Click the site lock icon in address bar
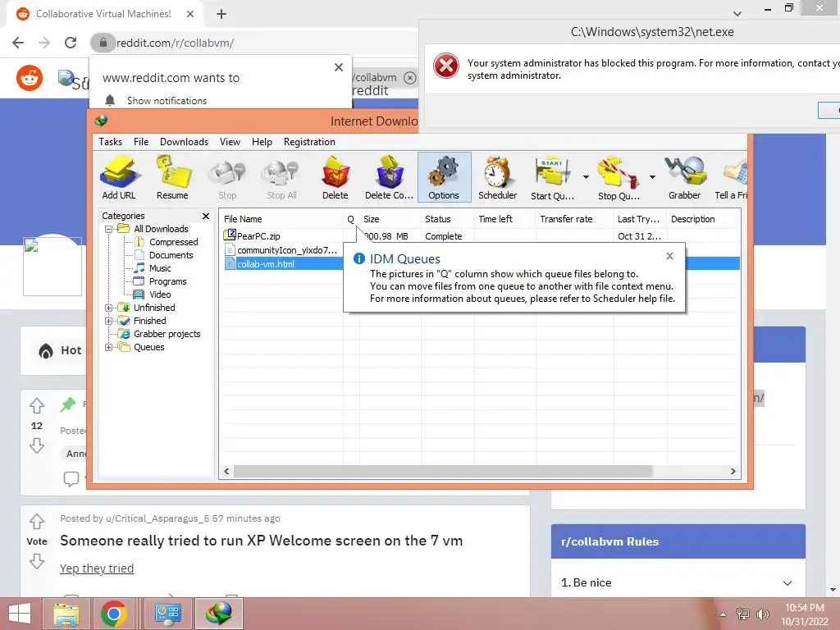Viewport: 840px width, 630px height. (x=103, y=43)
